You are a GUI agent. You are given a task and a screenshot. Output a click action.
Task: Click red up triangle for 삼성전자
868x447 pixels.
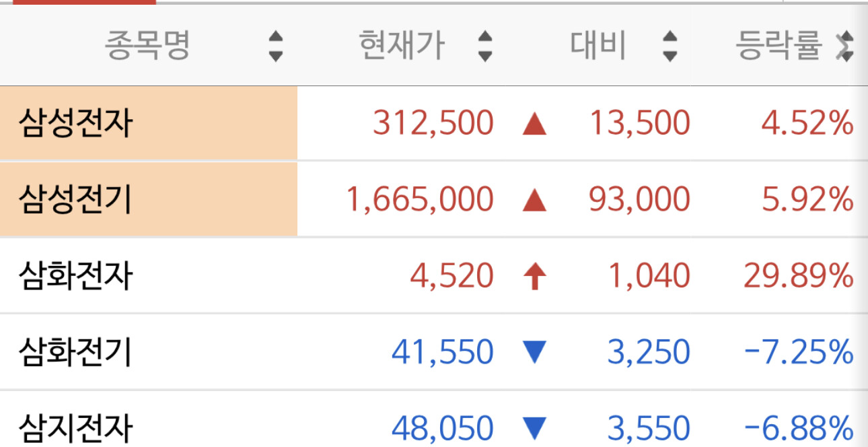[534, 124]
